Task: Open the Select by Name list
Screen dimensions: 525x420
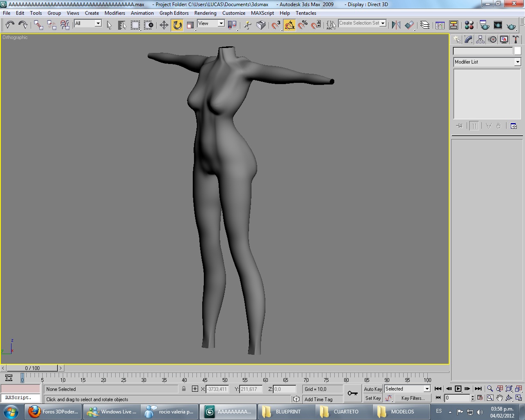Action: pyautogui.click(x=122, y=25)
